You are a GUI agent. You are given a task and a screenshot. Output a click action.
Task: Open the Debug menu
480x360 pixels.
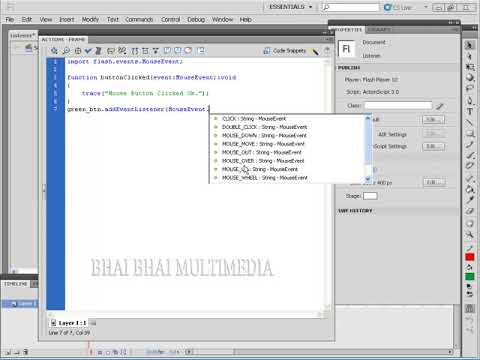[x=196, y=20]
